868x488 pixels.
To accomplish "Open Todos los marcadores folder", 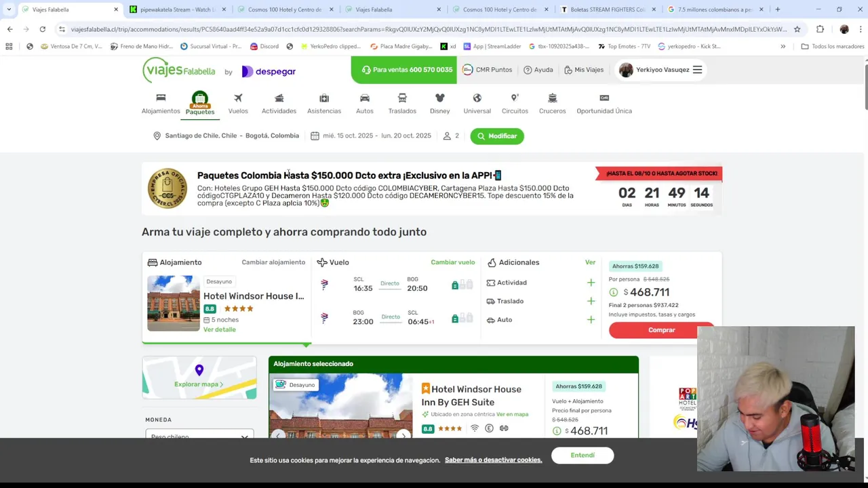I will click(x=833, y=46).
